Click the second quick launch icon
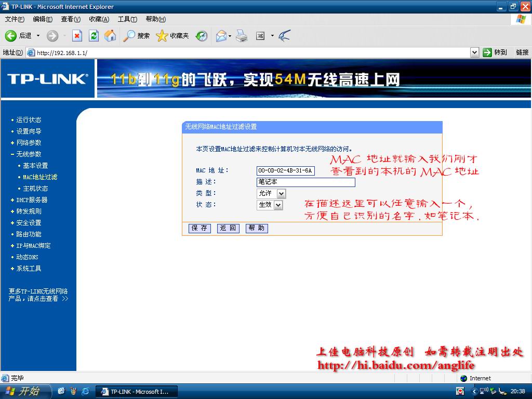The image size is (532, 399). [73, 391]
